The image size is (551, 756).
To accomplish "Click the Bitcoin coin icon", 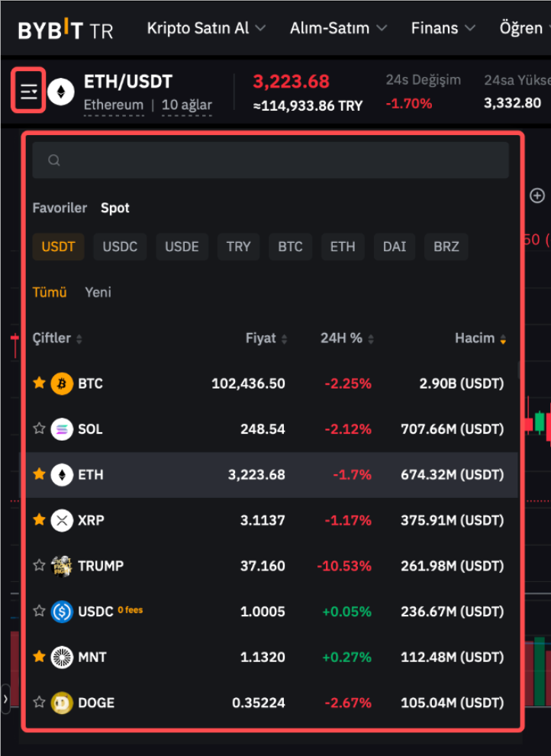I will [x=62, y=383].
